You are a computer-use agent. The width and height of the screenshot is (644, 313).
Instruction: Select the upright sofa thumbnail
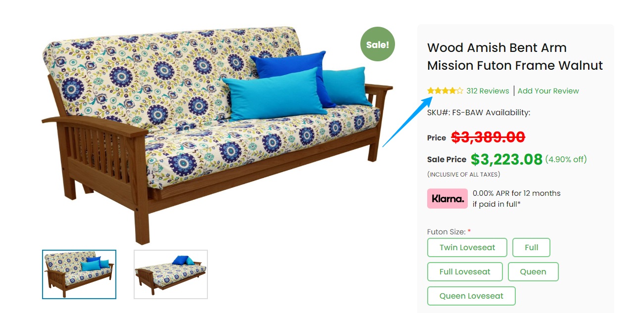pyautogui.click(x=79, y=274)
